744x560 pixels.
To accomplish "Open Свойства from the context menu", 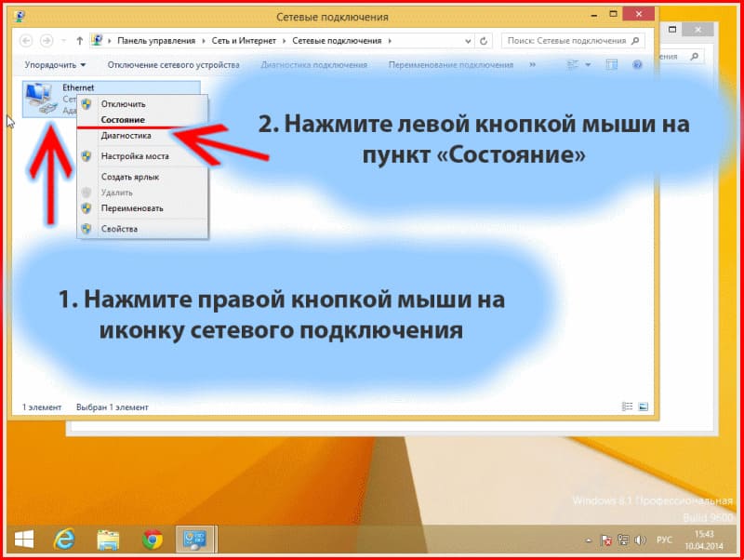I will [142, 229].
